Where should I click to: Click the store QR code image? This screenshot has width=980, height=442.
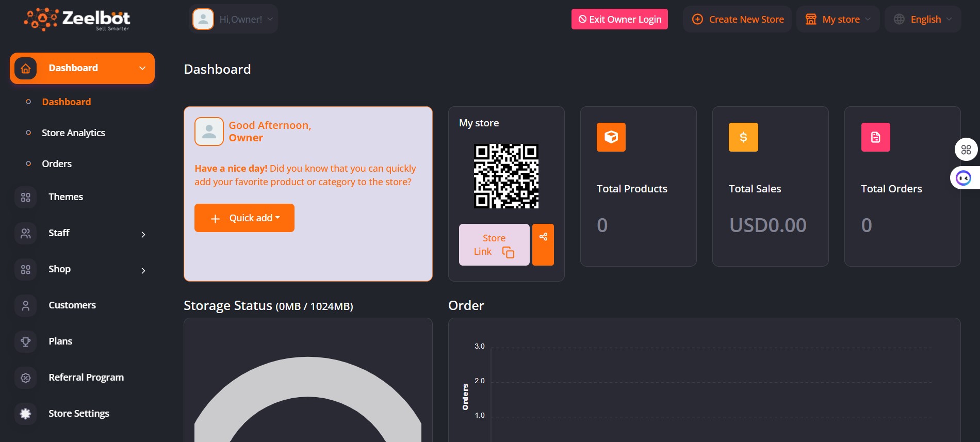(x=506, y=176)
